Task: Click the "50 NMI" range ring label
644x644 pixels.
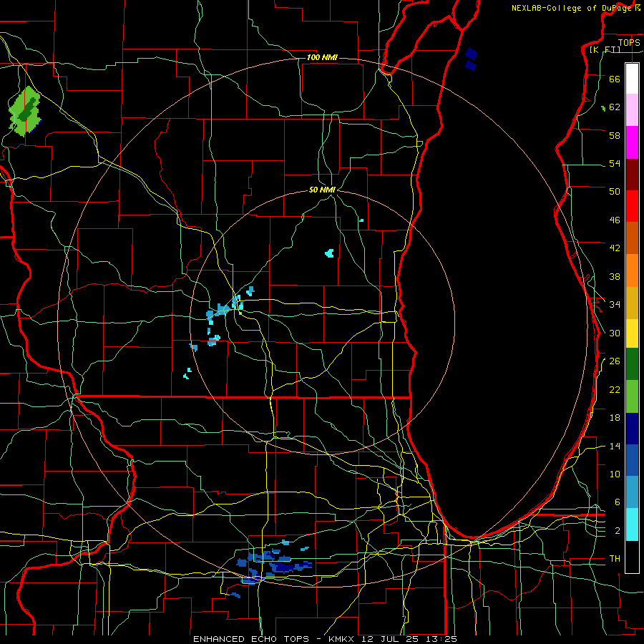Action: tap(323, 190)
